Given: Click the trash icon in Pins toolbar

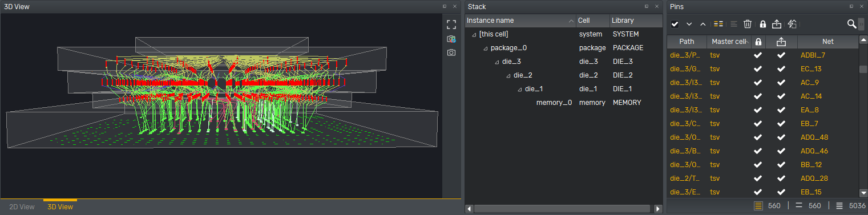Looking at the screenshot, I should click(x=748, y=24).
